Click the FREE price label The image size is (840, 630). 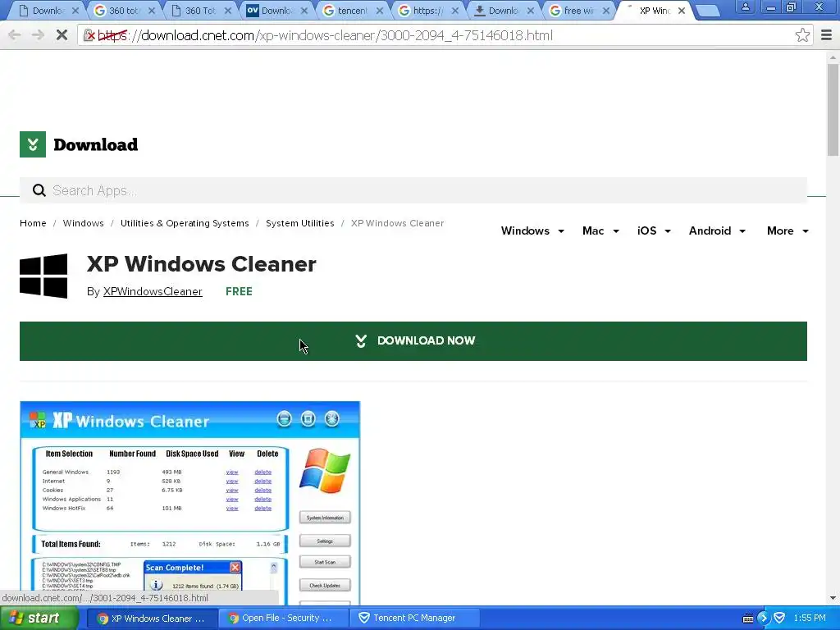pyautogui.click(x=239, y=291)
